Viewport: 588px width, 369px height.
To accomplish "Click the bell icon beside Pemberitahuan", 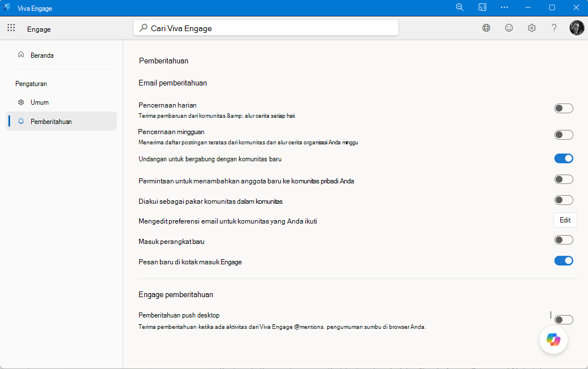I will click(x=21, y=121).
